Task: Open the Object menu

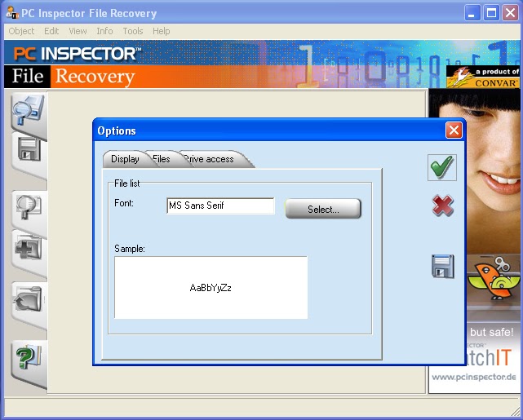Action: (21, 31)
